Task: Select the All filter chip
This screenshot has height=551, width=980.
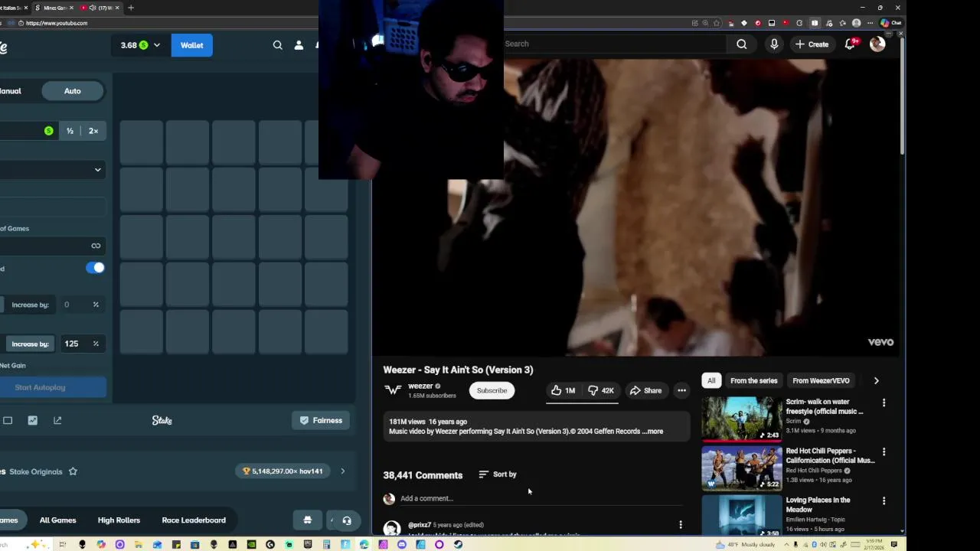Action: tap(711, 380)
